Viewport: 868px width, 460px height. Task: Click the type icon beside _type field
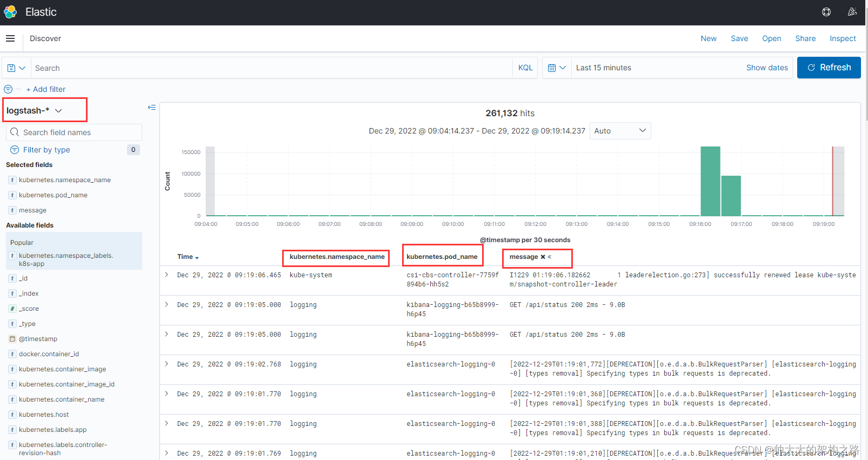12,324
